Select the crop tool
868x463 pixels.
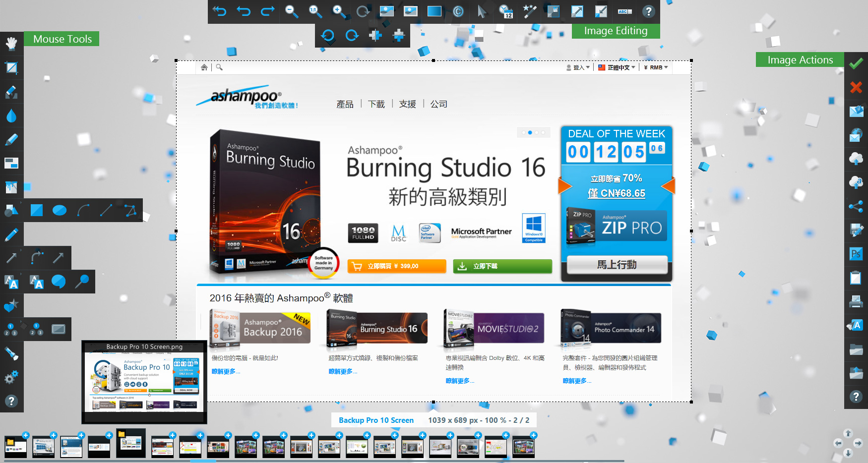(x=11, y=68)
